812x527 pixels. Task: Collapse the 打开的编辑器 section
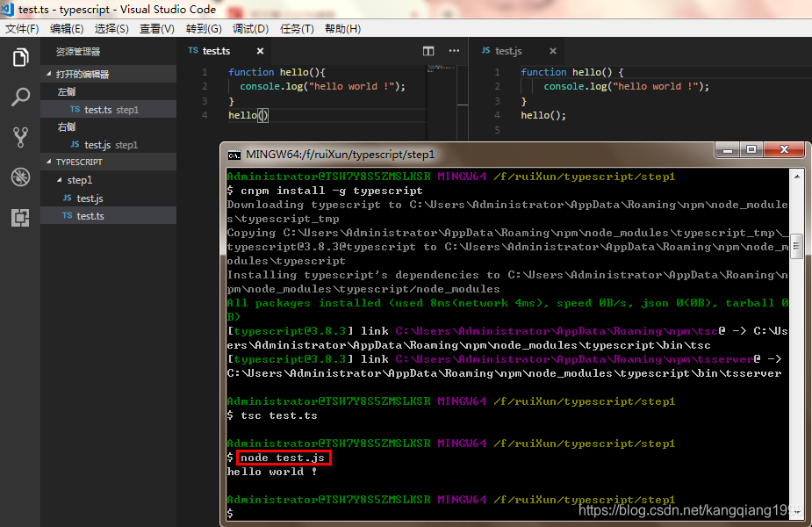point(108,74)
